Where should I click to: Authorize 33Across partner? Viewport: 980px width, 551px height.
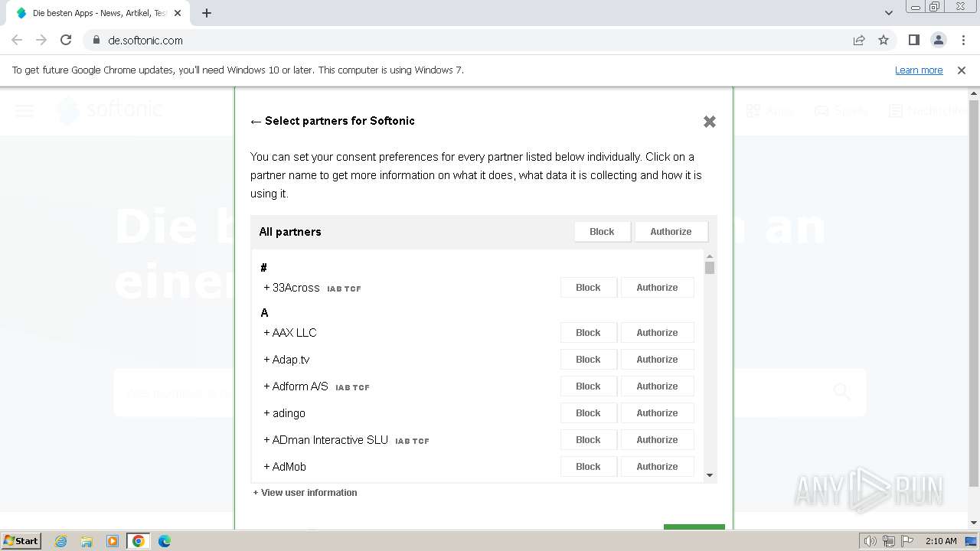657,288
